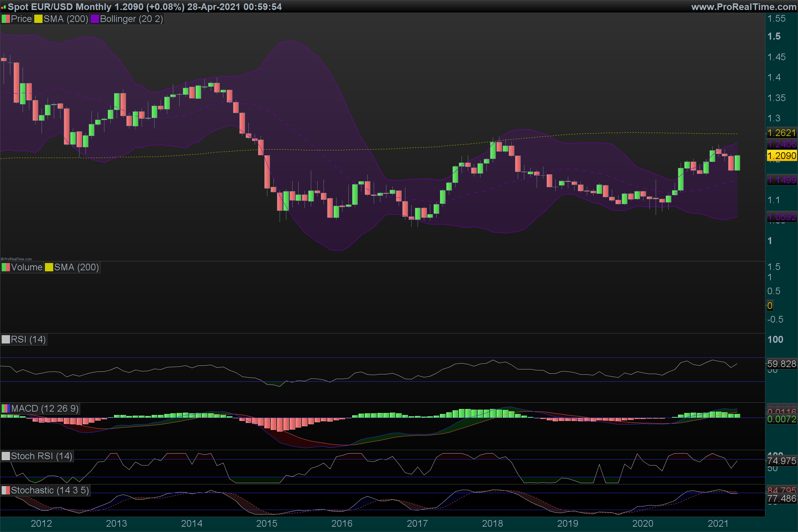Click the grey RSI (14) swatch icon

click(6, 339)
